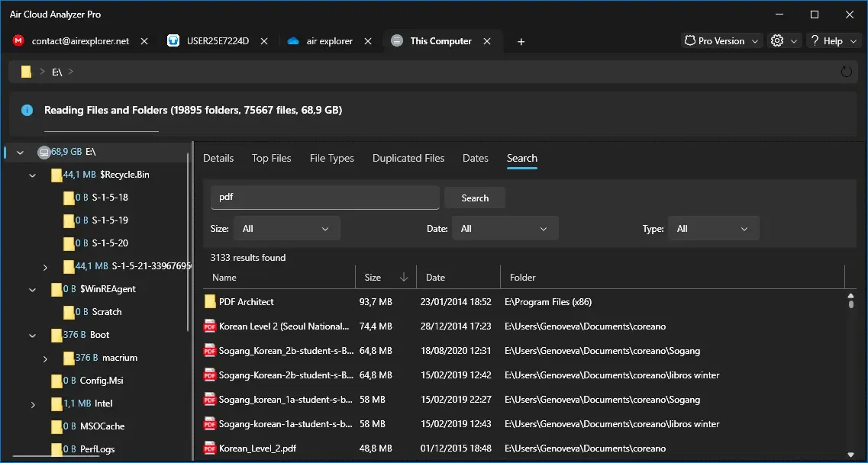
Task: Collapse the $Recycle.Bin tree node
Action: click(x=33, y=175)
